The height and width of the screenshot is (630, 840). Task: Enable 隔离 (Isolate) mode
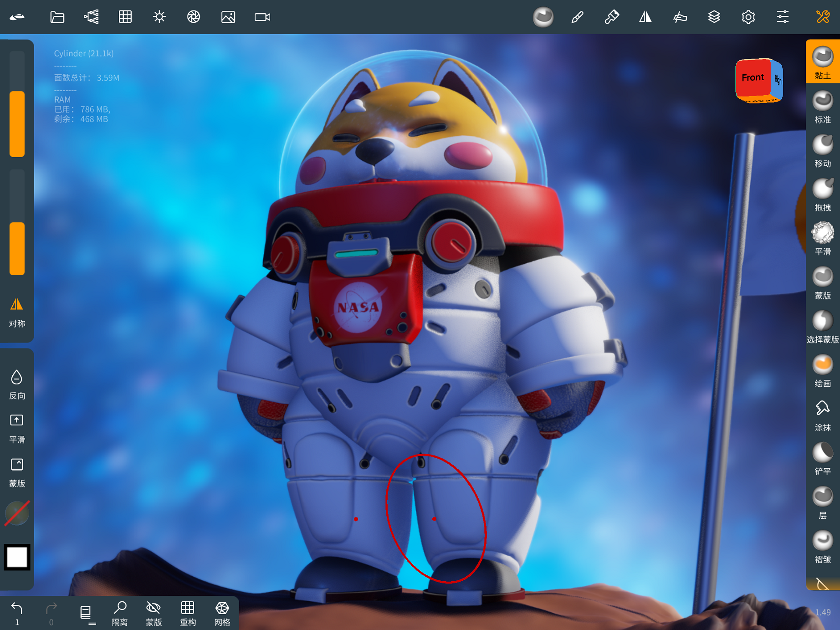coord(120,607)
